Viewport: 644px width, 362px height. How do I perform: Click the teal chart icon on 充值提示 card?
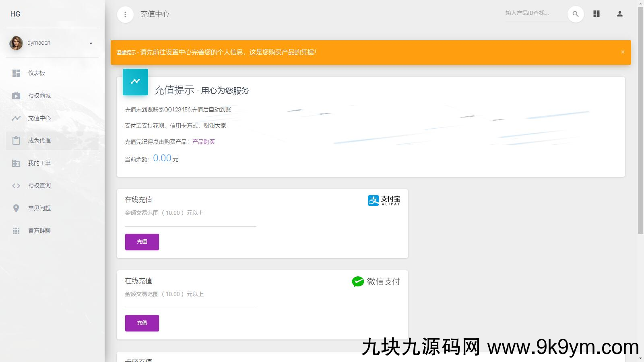(x=135, y=82)
